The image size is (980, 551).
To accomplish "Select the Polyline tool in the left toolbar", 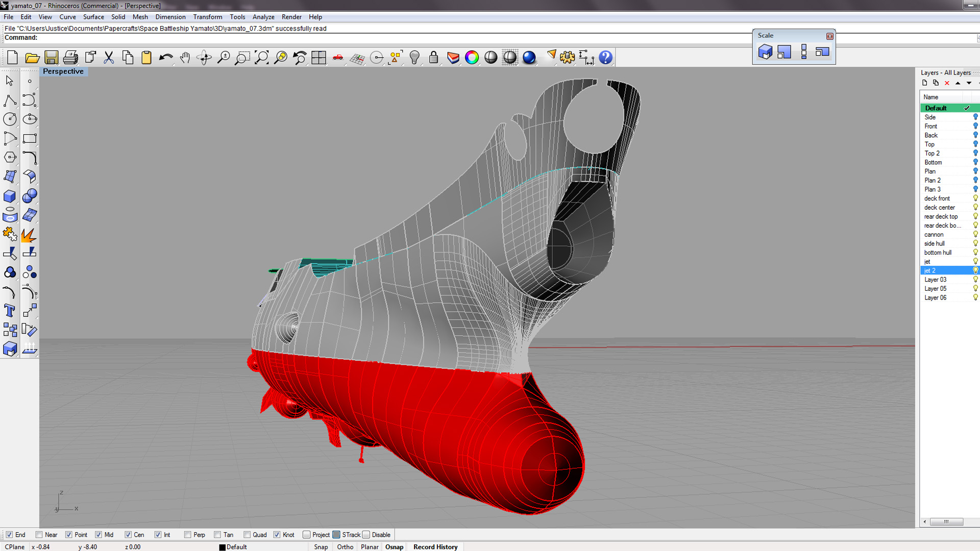I will pyautogui.click(x=10, y=100).
